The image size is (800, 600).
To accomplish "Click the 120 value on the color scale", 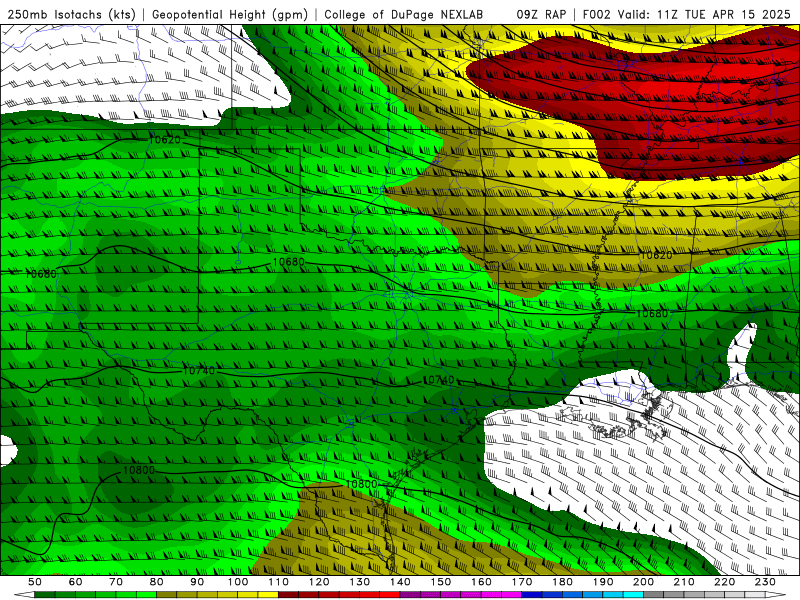I will click(x=319, y=582).
